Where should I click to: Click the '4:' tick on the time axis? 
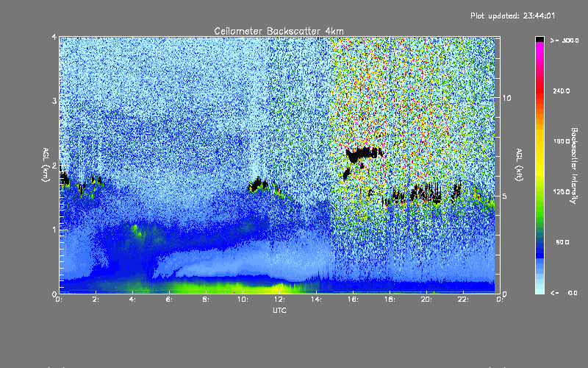(132, 300)
